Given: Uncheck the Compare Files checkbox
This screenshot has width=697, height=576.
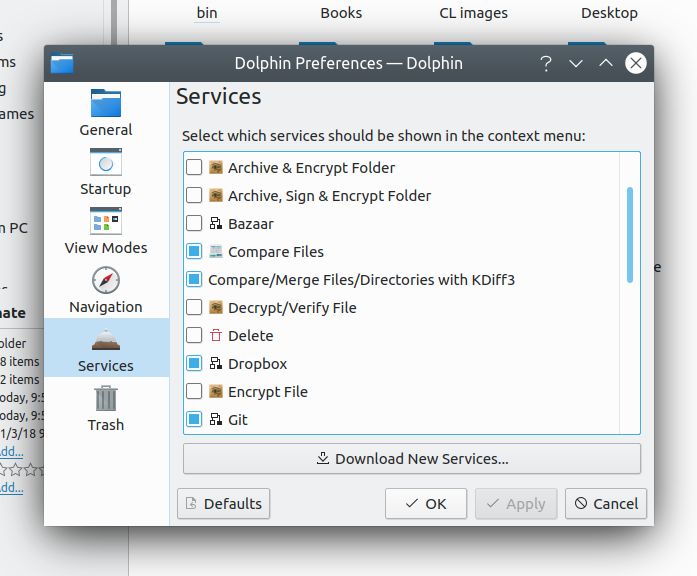Looking at the screenshot, I should [x=194, y=252].
